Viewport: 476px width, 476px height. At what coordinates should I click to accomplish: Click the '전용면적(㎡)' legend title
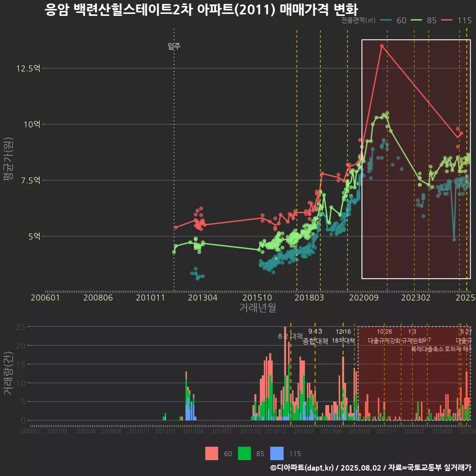(358, 20)
